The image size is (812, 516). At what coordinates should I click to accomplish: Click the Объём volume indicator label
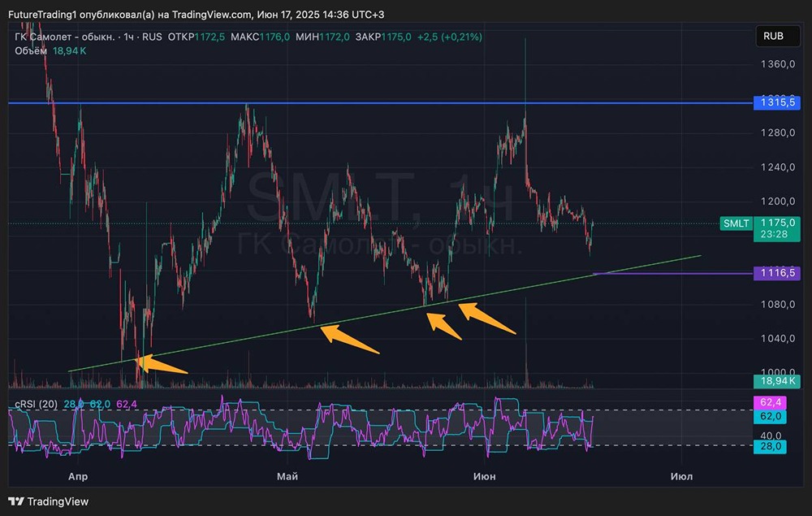point(31,50)
